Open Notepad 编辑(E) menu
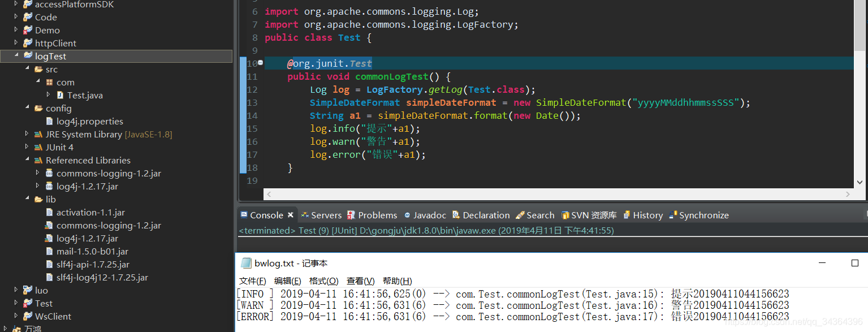The height and width of the screenshot is (332, 868). [288, 281]
